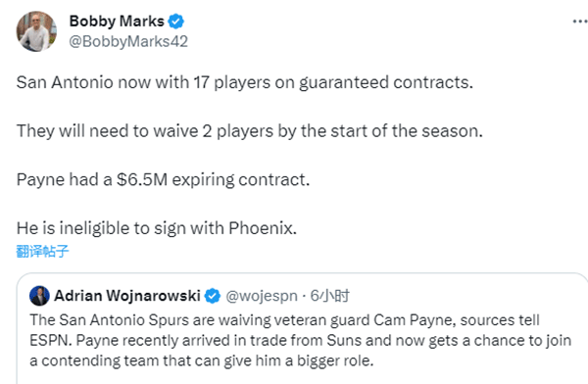
Task: Visit the @BobbyMarks42 handle link
Action: (128, 41)
